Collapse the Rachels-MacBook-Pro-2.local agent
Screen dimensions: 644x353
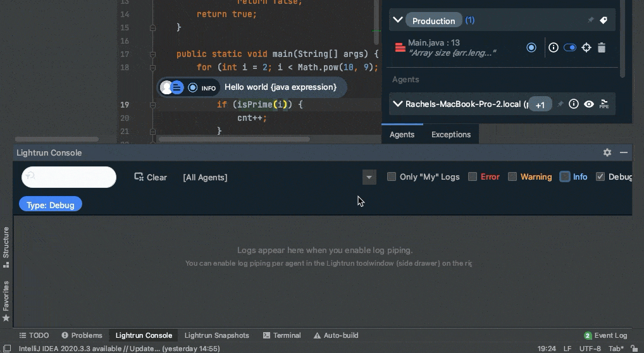tap(397, 104)
